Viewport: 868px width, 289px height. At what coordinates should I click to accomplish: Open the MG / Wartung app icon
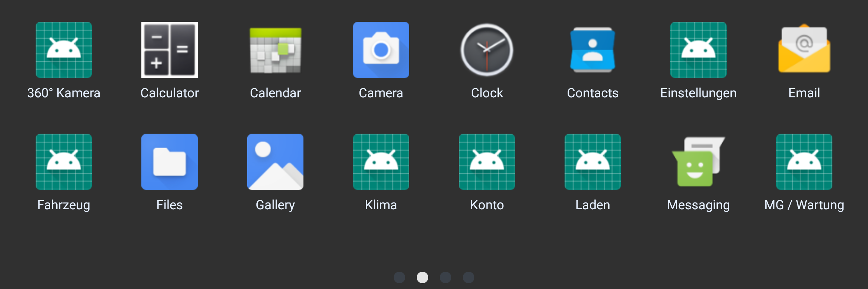pos(804,162)
